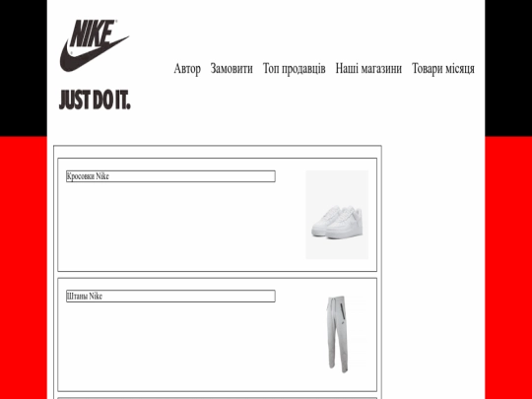Open the Топ продавців section
Image resolution: width=532 pixels, height=399 pixels.
pyautogui.click(x=295, y=69)
